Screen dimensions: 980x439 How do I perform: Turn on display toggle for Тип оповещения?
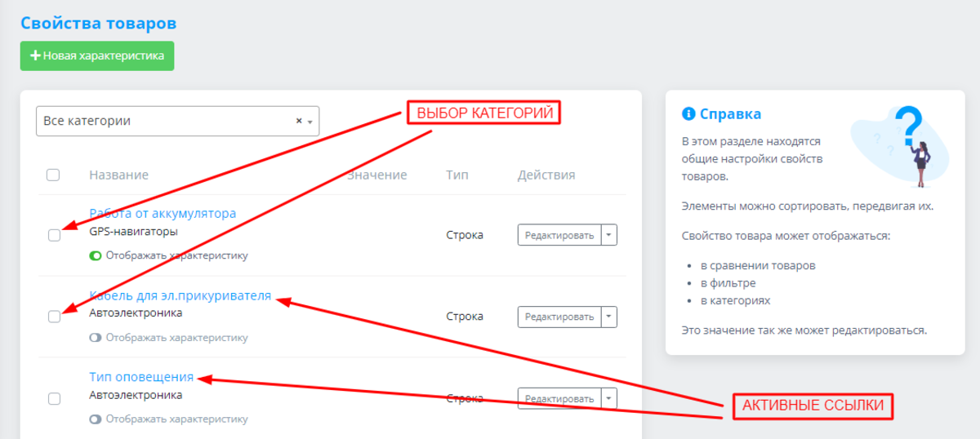96,419
